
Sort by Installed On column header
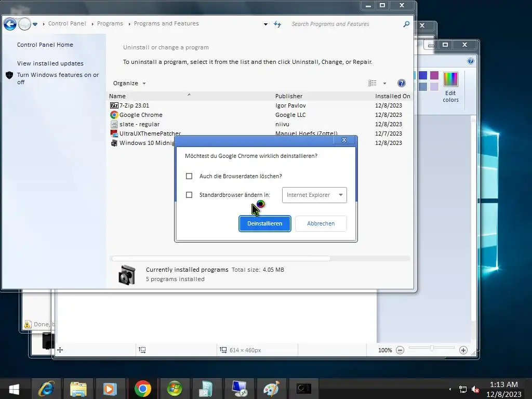coord(393,96)
